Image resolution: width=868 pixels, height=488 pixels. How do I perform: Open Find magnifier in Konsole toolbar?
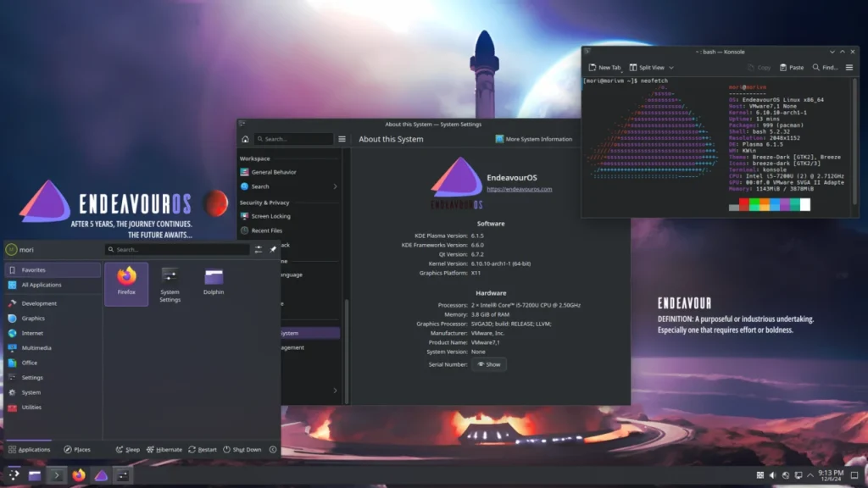point(816,68)
